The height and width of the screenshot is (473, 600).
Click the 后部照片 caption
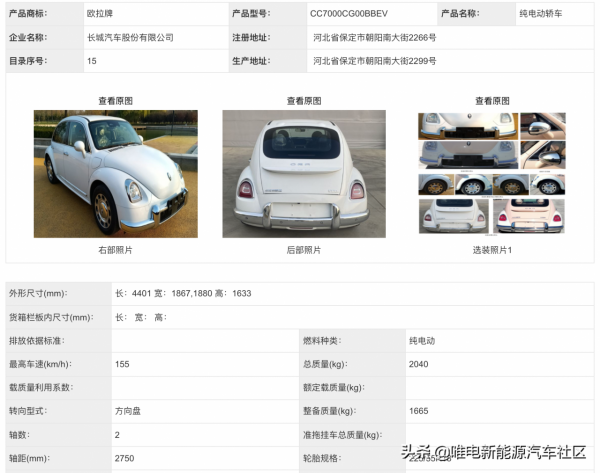304,250
